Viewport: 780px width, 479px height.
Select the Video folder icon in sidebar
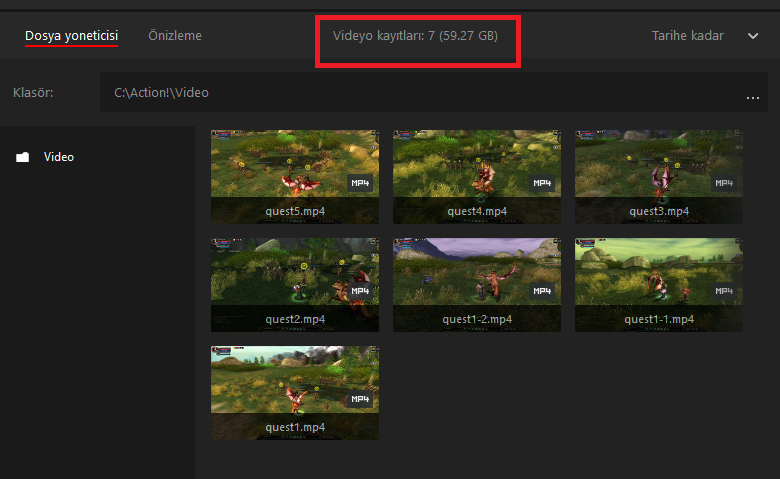(x=22, y=157)
